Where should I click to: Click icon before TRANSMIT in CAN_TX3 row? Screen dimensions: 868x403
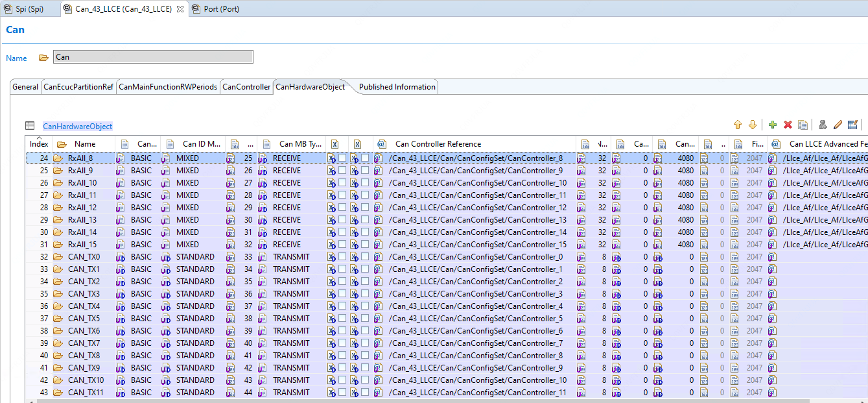[x=263, y=294]
